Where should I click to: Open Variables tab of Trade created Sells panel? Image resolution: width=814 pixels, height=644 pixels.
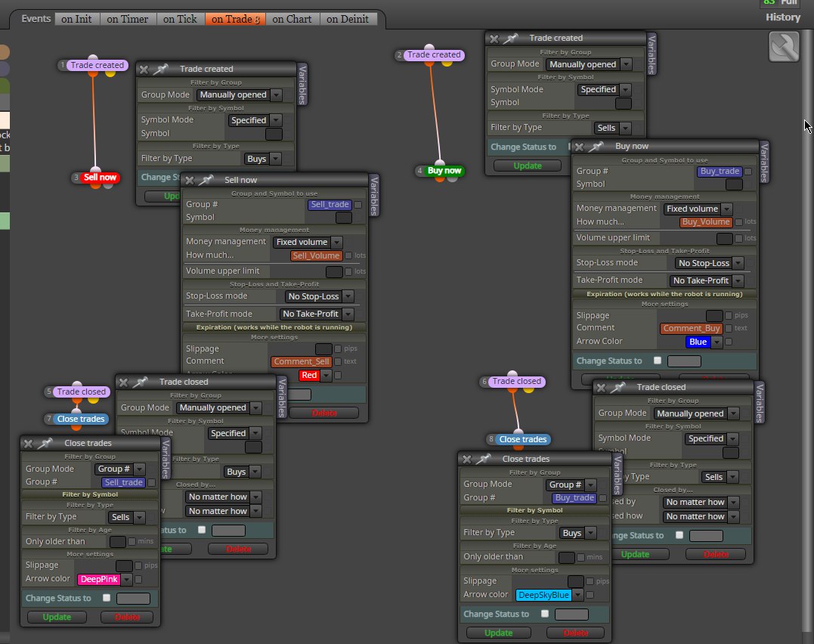point(652,54)
